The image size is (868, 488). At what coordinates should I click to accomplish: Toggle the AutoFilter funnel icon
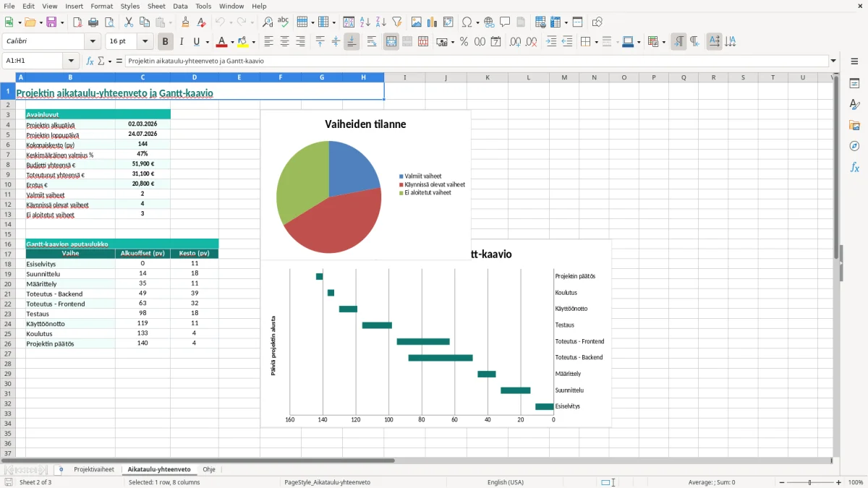(x=397, y=22)
